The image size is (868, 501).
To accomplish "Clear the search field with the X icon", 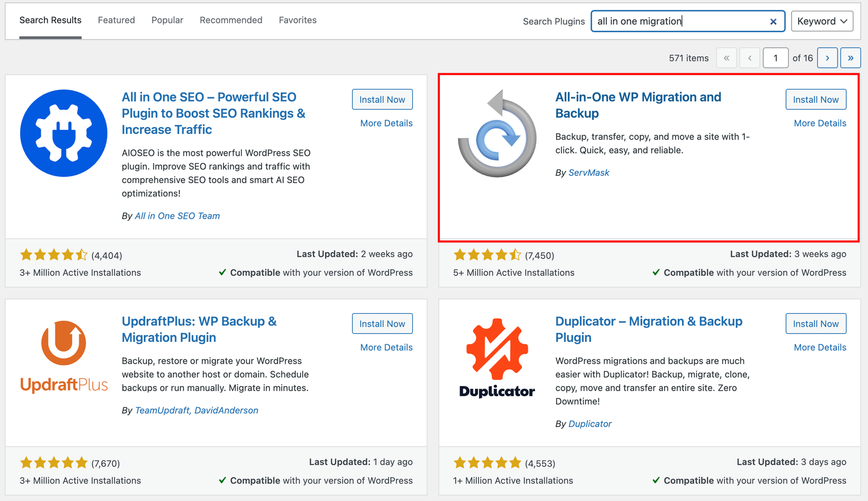I will (773, 21).
